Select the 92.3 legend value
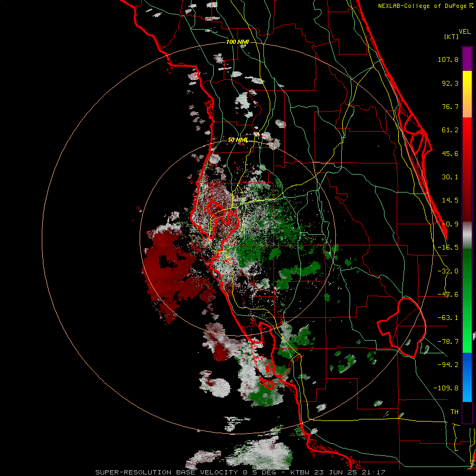This screenshot has width=476, height=476. pyautogui.click(x=450, y=83)
